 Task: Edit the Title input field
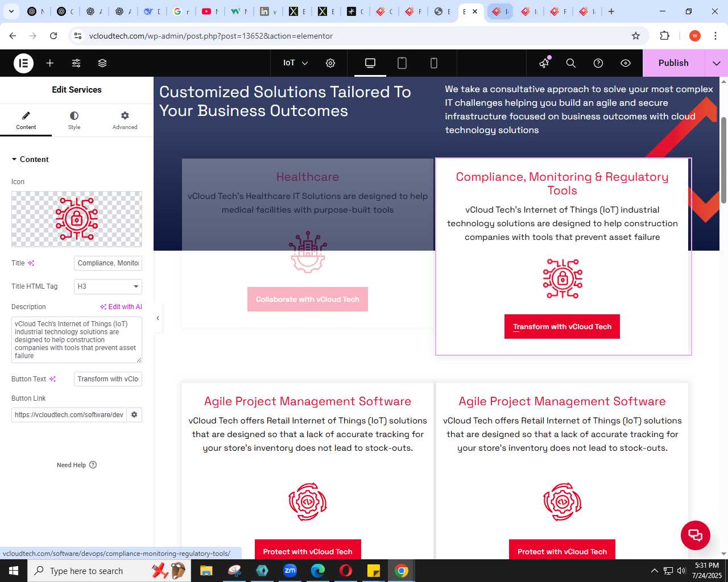click(x=108, y=263)
